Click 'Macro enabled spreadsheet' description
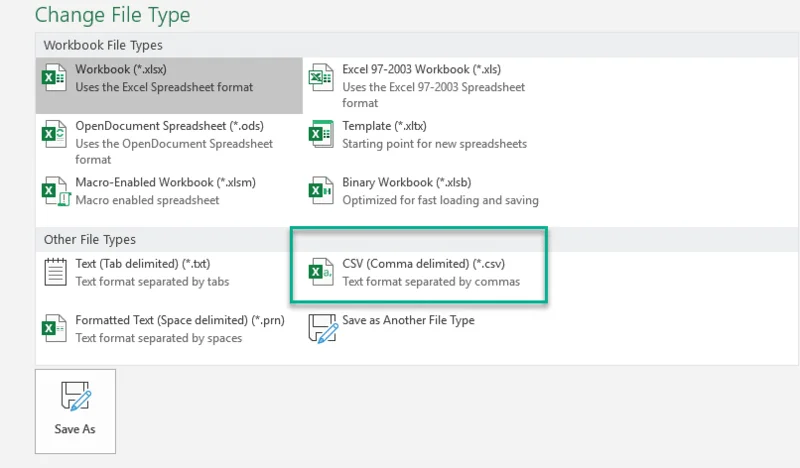The height and width of the screenshot is (468, 800). tap(147, 201)
